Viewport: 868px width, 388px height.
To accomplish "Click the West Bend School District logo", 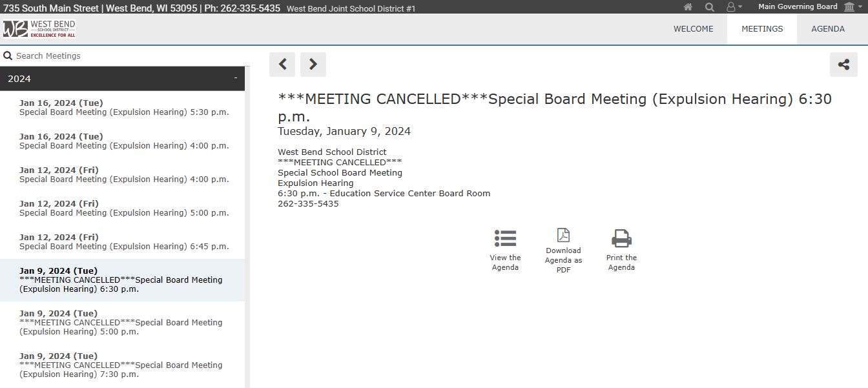I will pyautogui.click(x=39, y=29).
